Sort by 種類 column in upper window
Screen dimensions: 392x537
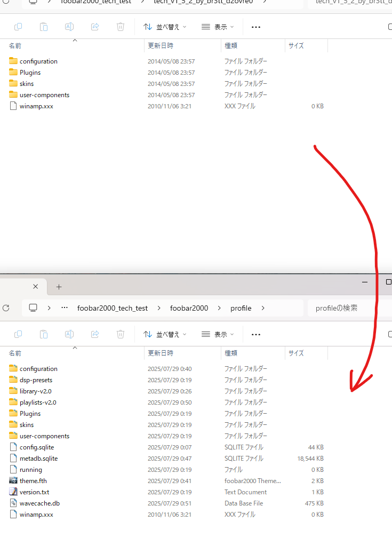[x=231, y=45]
